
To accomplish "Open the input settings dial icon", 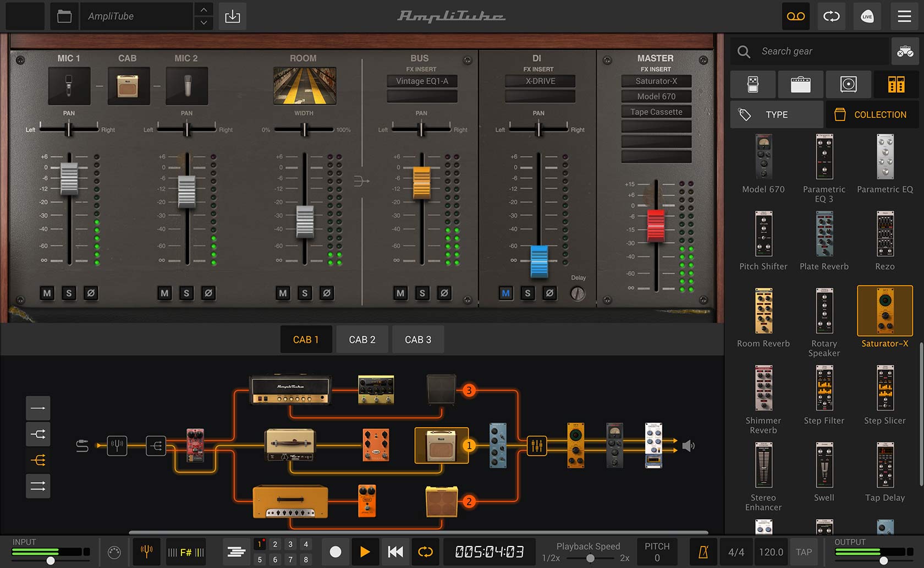I will pos(114,552).
